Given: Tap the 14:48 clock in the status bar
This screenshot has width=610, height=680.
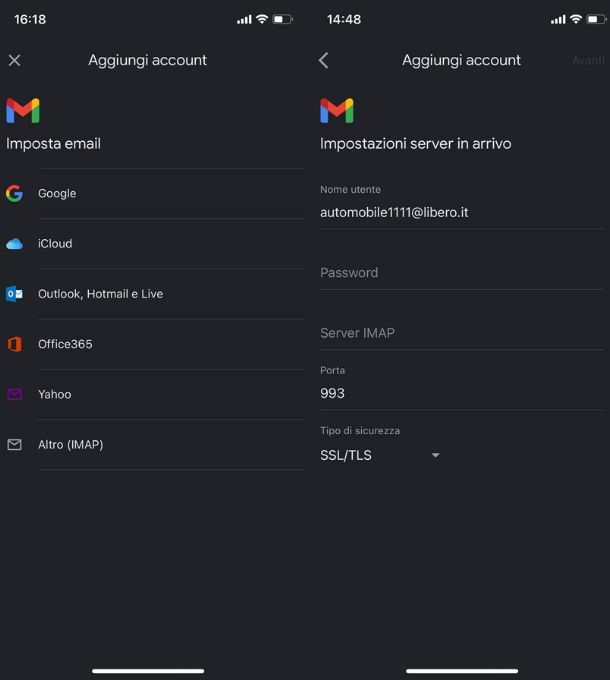Looking at the screenshot, I should pyautogui.click(x=344, y=20).
